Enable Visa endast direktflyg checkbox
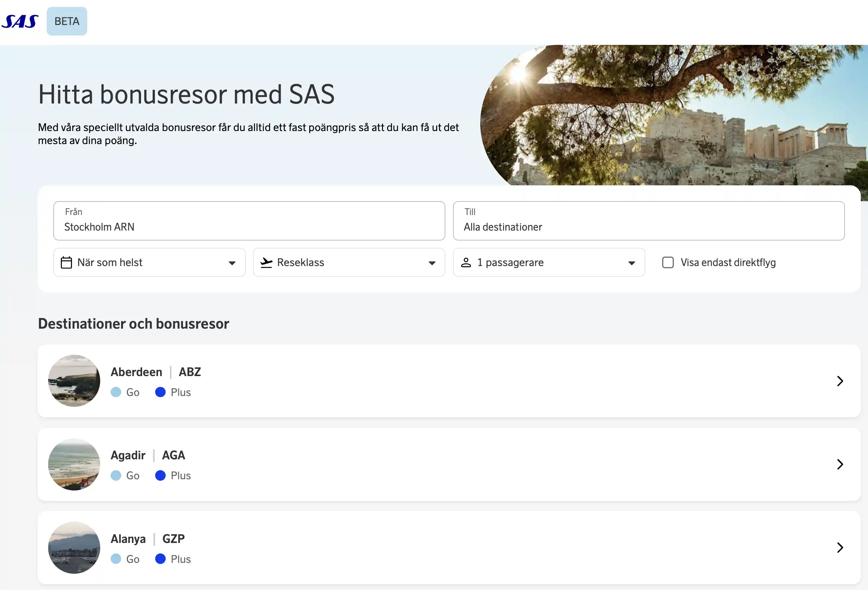868x590 pixels. point(668,262)
